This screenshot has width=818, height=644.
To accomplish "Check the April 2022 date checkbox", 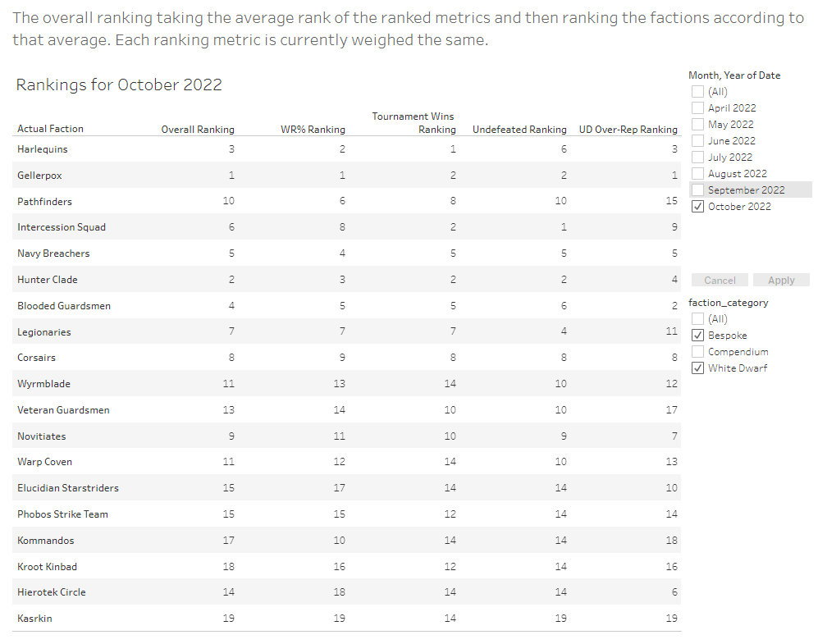I will pyautogui.click(x=697, y=108).
